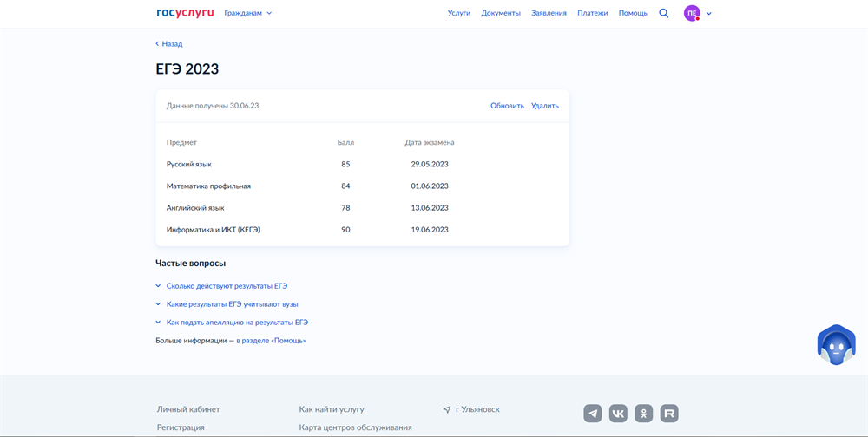Open the Помощь menu item
The width and height of the screenshot is (868, 437).
(x=633, y=13)
